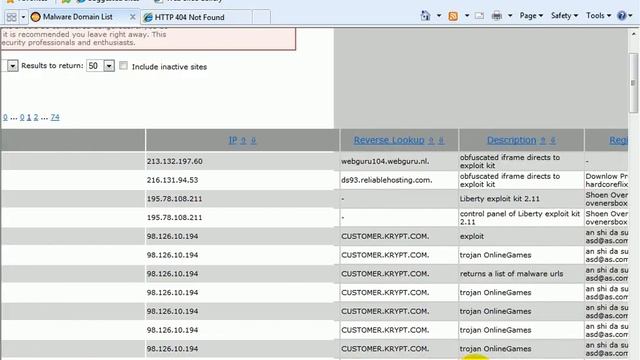Screen dimensions: 640x360
Task: Go to results page 1
Action: [29, 118]
